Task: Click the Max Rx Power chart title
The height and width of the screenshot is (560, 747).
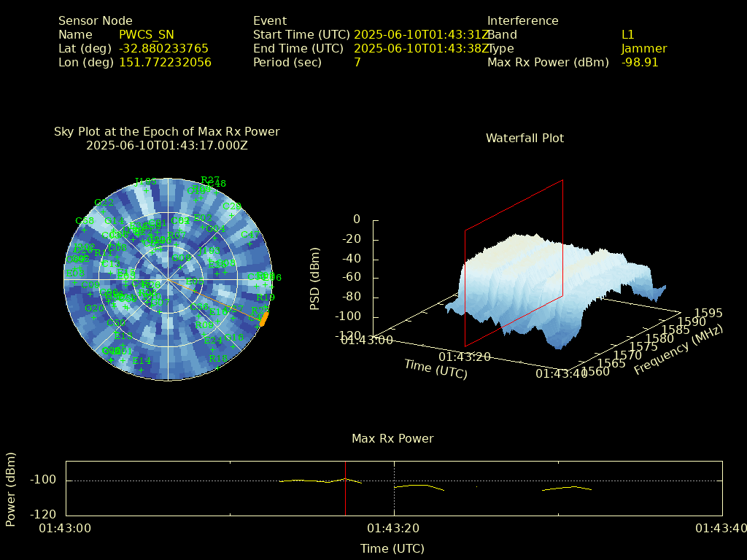Action: (x=392, y=438)
